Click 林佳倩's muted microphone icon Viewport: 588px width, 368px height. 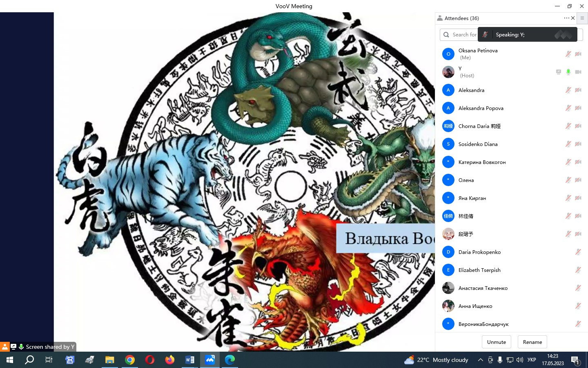568,216
